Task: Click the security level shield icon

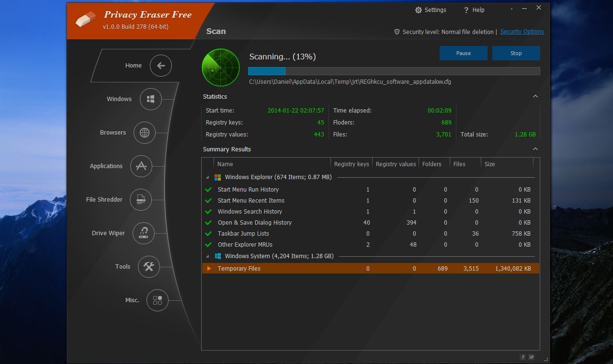Action: click(397, 32)
